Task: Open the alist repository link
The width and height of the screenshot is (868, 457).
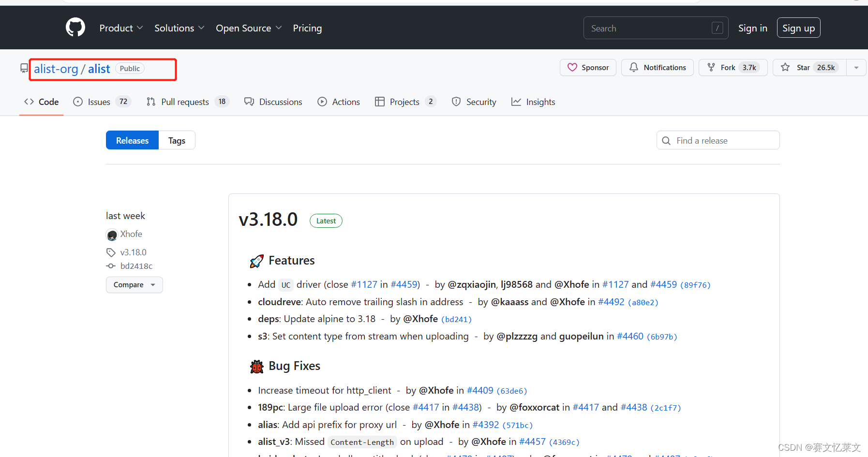Action: click(x=99, y=69)
